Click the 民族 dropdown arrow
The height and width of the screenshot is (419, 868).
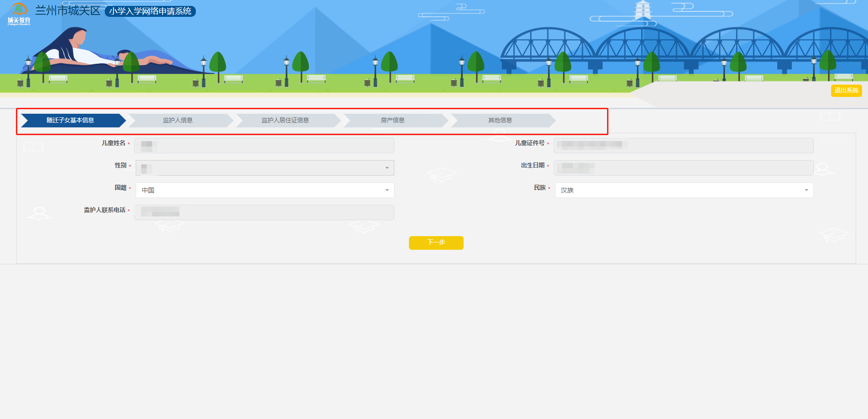(807, 190)
